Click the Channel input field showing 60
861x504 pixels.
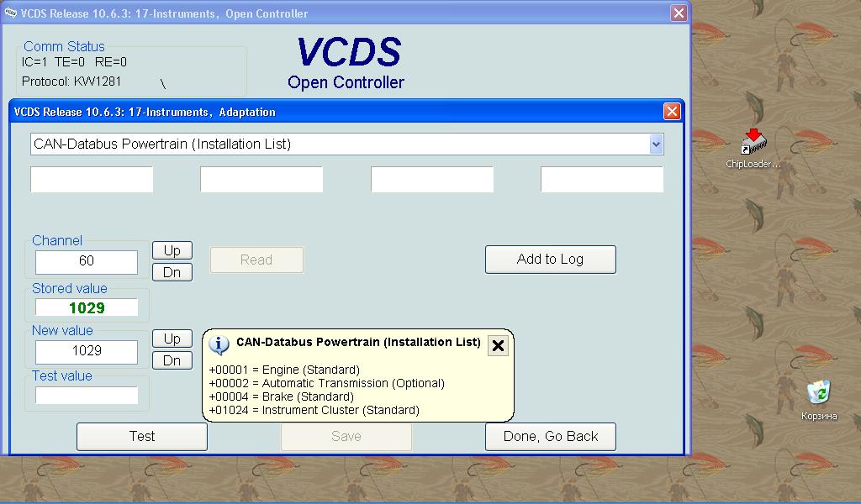point(87,261)
